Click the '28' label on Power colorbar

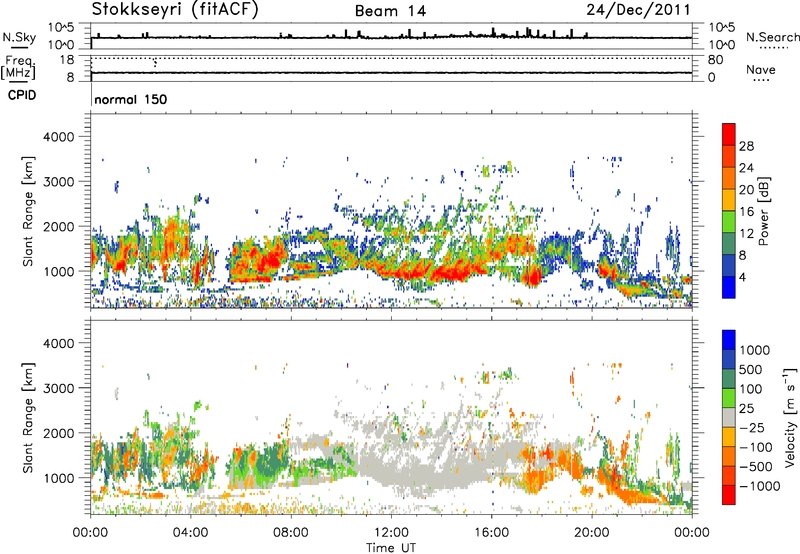(x=746, y=146)
